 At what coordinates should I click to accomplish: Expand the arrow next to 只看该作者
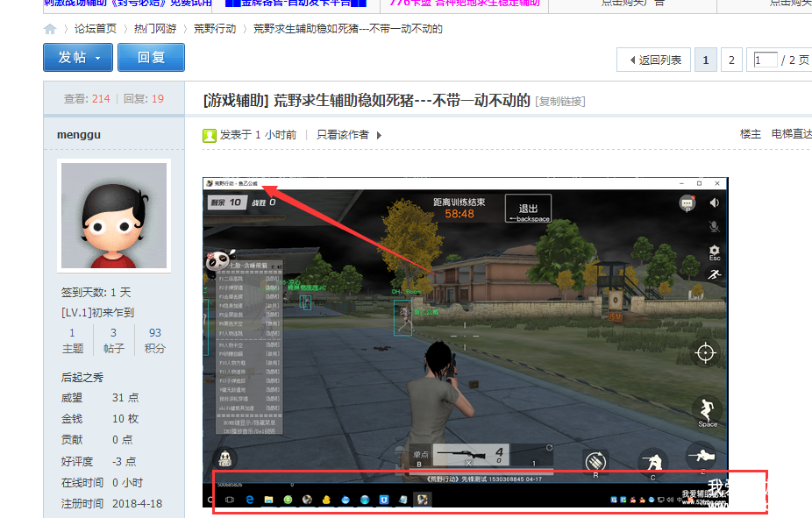379,136
